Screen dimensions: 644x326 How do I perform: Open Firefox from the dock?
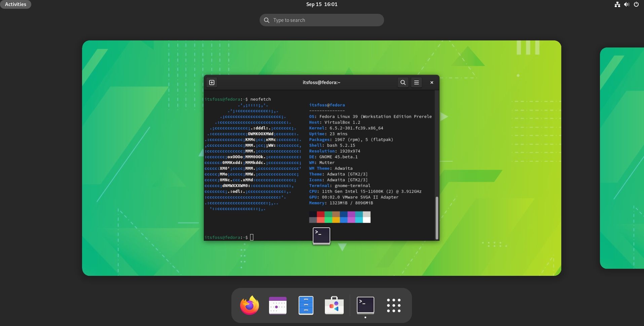click(249, 305)
